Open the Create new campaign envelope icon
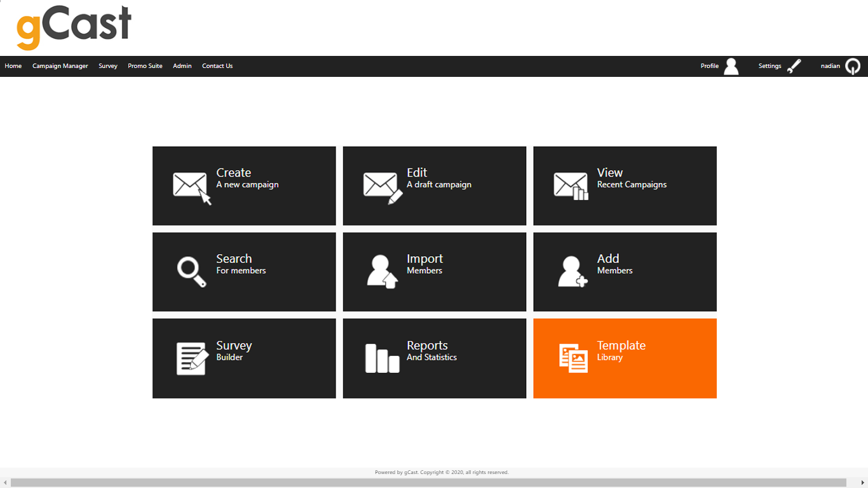 tap(190, 186)
